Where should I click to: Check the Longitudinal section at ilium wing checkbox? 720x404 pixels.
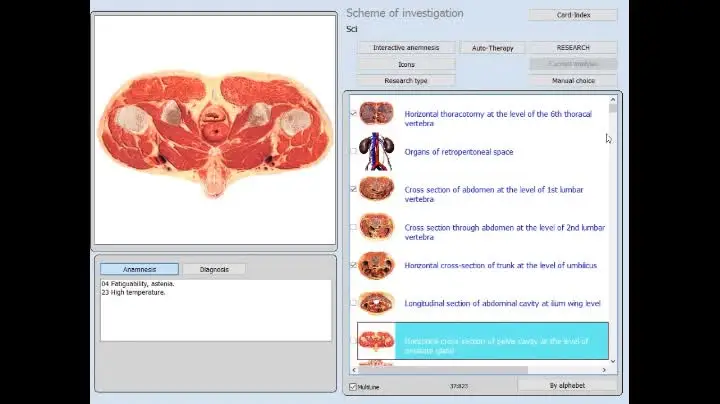pyautogui.click(x=353, y=303)
